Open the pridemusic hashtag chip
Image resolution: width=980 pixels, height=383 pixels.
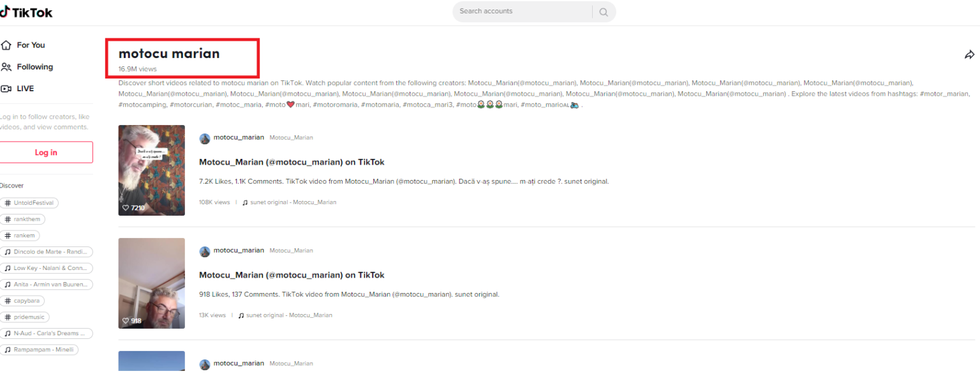[25, 317]
